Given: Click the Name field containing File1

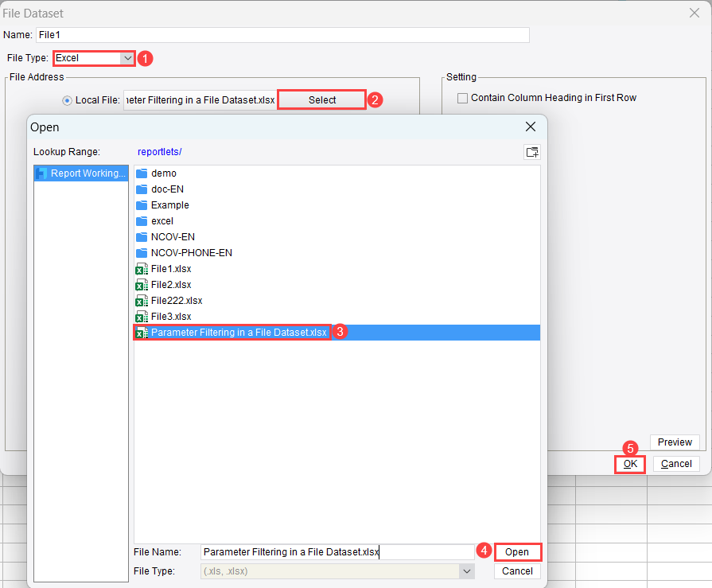Looking at the screenshot, I should pos(282,35).
